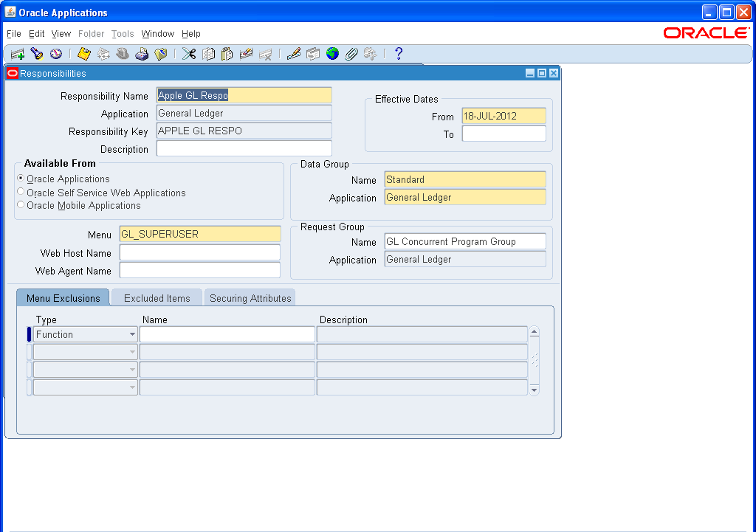Image resolution: width=756 pixels, height=532 pixels.
Task: Click the Responsibility Key field
Action: [x=244, y=131]
